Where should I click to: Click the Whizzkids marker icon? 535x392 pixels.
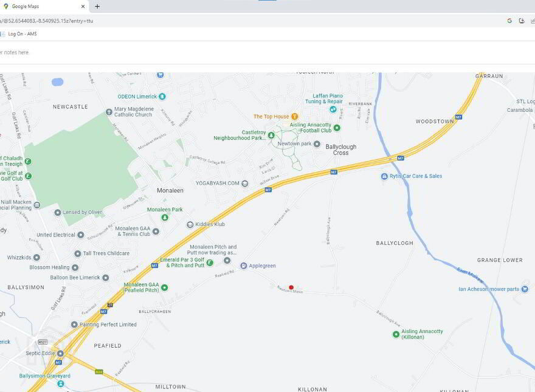(x=37, y=257)
